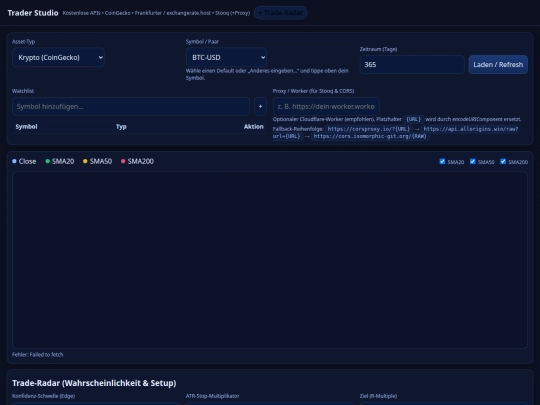Click the green SMA20 legend dot
The height and width of the screenshot is (405, 540).
click(x=48, y=161)
